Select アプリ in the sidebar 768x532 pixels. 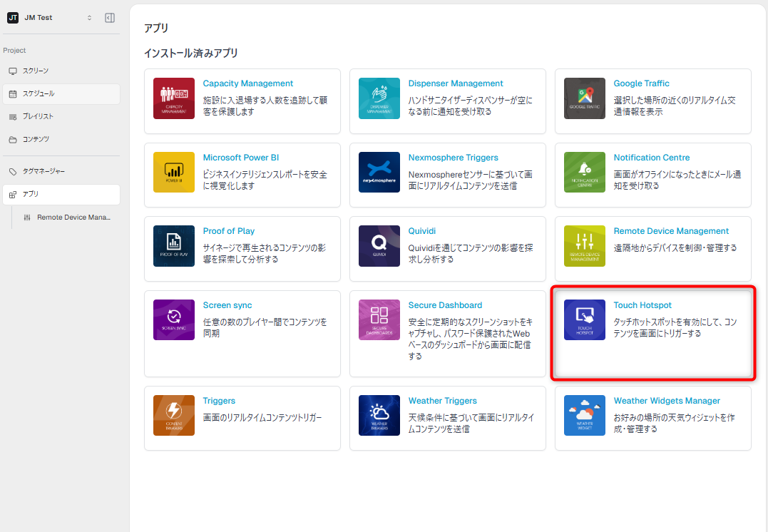(x=61, y=195)
